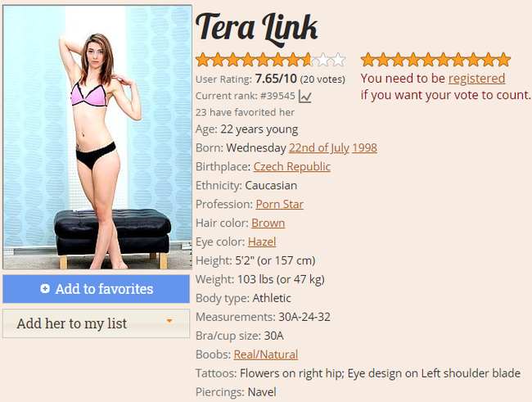Open the Real/Natural link
532x402 pixels.
click(x=266, y=355)
